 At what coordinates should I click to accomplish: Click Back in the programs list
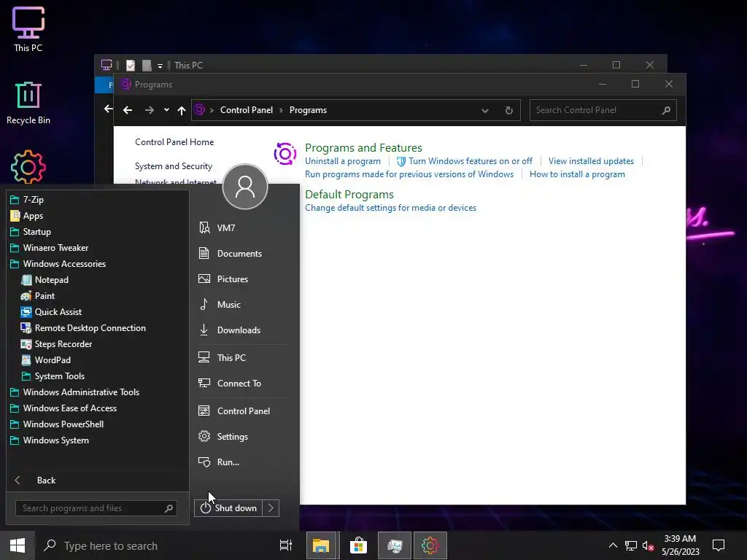coord(35,481)
